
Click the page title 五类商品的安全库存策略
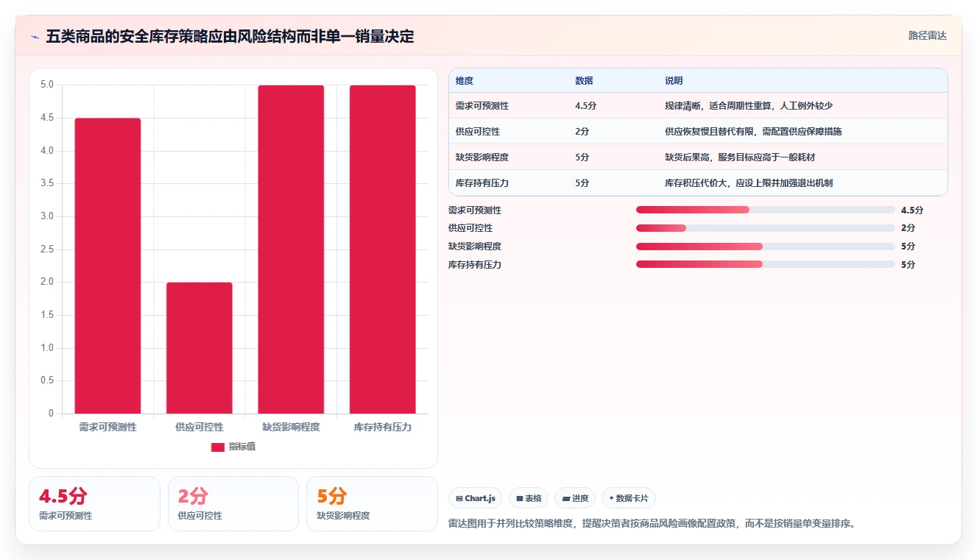(x=230, y=36)
